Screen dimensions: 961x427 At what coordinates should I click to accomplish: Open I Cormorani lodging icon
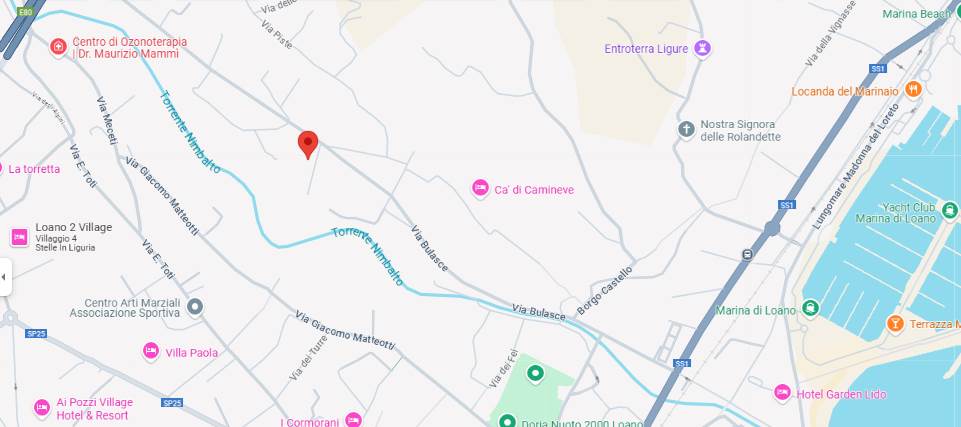coord(353,420)
